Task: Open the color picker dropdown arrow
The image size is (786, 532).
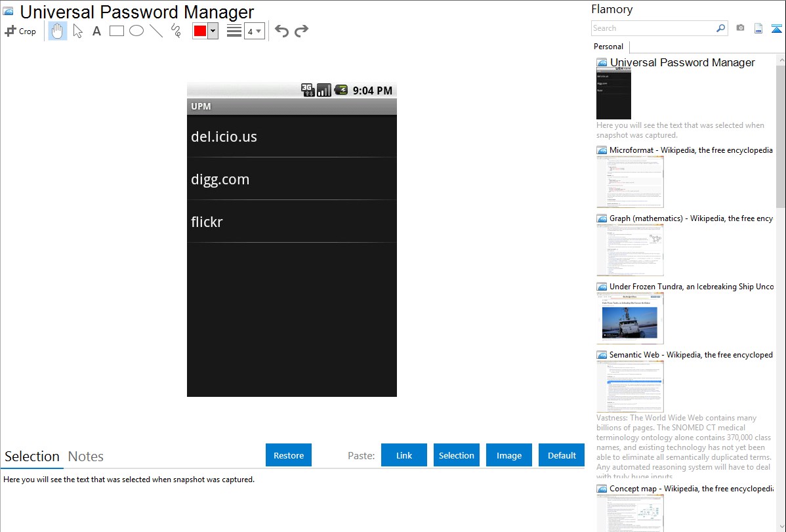Action: (x=213, y=31)
